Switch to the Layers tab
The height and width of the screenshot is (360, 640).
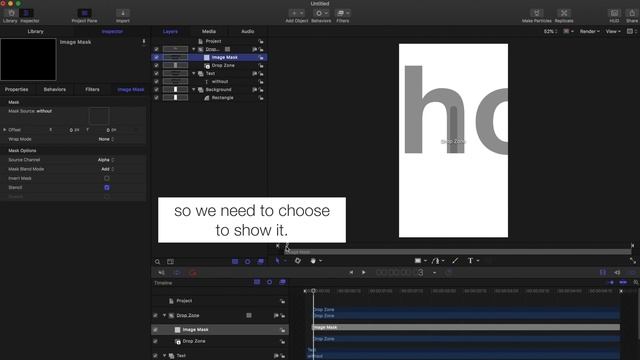point(170,31)
